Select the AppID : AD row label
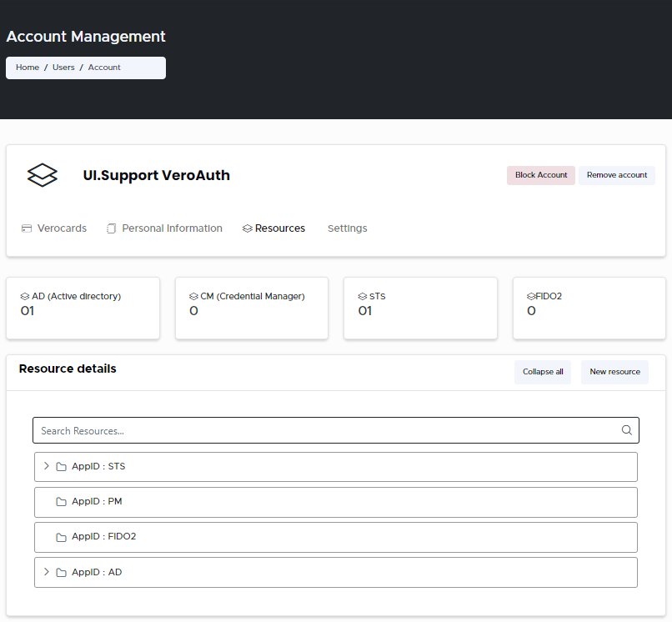The width and height of the screenshot is (672, 622). click(97, 572)
